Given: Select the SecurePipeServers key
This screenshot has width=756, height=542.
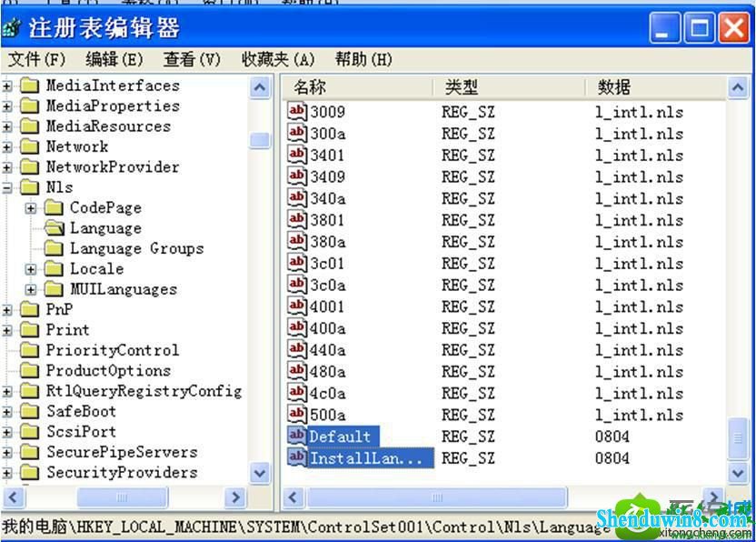Looking at the screenshot, I should [x=122, y=452].
